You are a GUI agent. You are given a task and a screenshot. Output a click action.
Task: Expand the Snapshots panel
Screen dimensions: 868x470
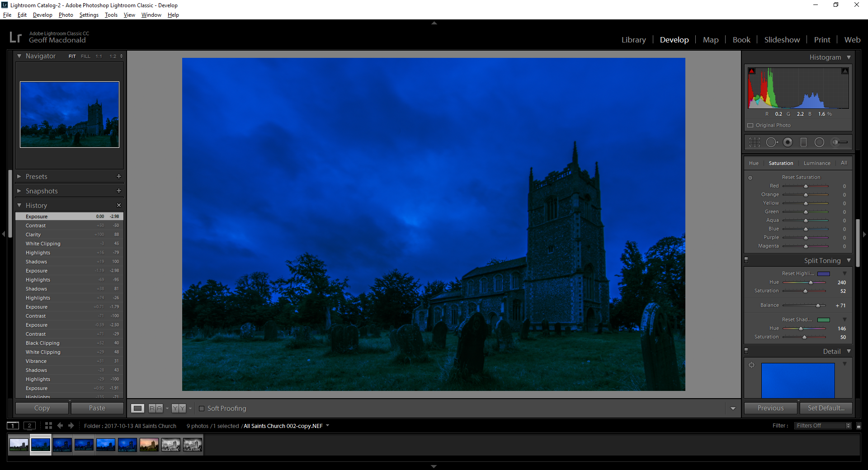click(19, 191)
